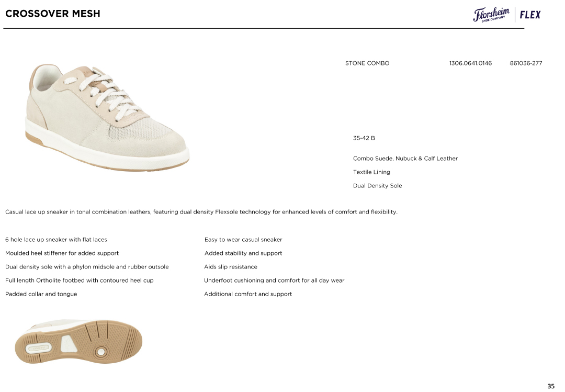Click the Dual Density Sole specification
565x392 pixels.
377,186
